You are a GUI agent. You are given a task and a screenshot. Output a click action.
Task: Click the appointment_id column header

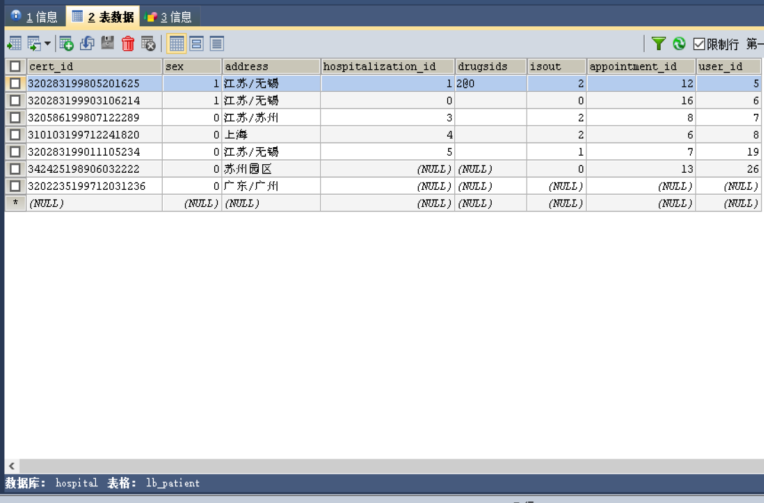(641, 66)
